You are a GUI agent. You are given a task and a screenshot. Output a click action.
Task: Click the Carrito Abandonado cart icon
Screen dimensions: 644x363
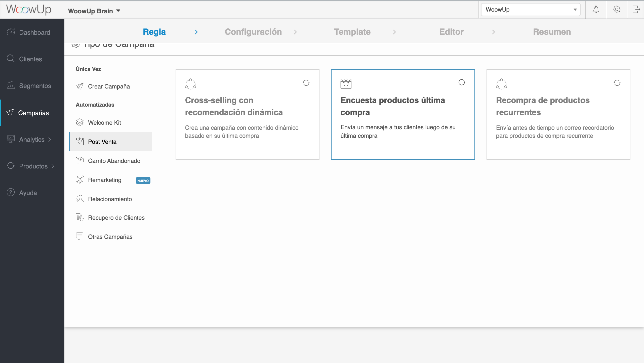pos(80,161)
